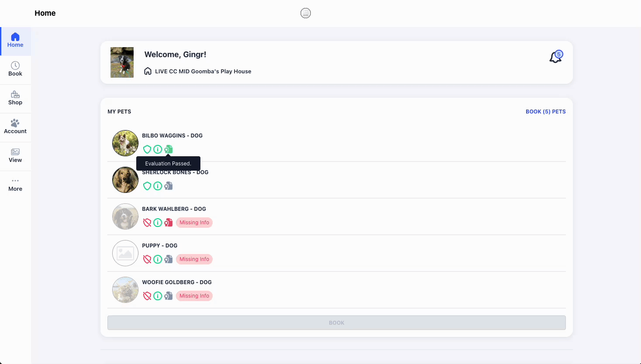Image resolution: width=641 pixels, height=364 pixels.
Task: Click the Welcome, Gingr! heading
Action: [x=175, y=55]
